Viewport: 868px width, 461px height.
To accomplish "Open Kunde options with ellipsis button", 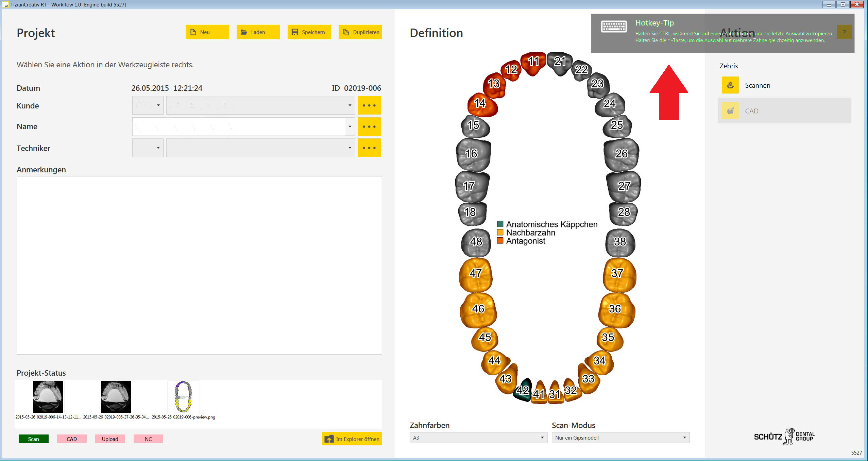I will coord(369,105).
